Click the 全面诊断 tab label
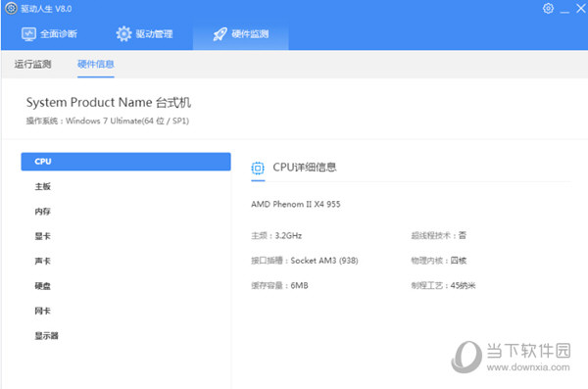 coord(59,34)
